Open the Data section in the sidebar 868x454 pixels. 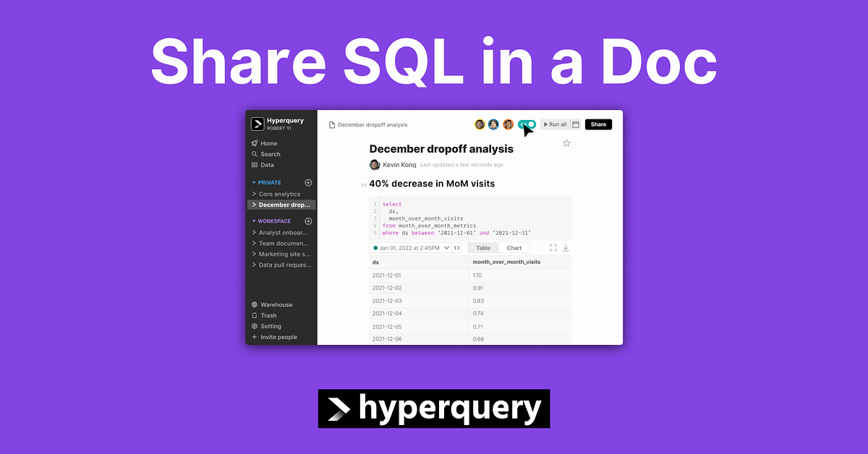tap(267, 164)
